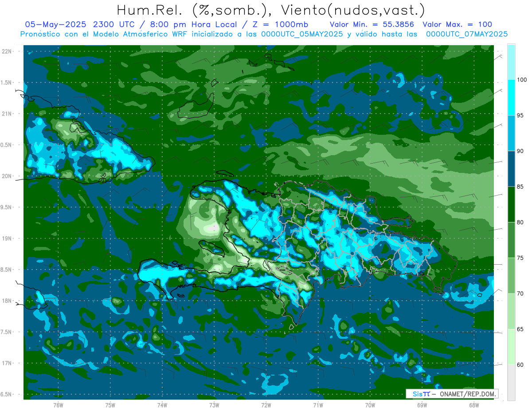Click the dark blue 85–90 colorbar segment
Image resolution: width=532 pixels, height=411 pixels.
(x=511, y=169)
